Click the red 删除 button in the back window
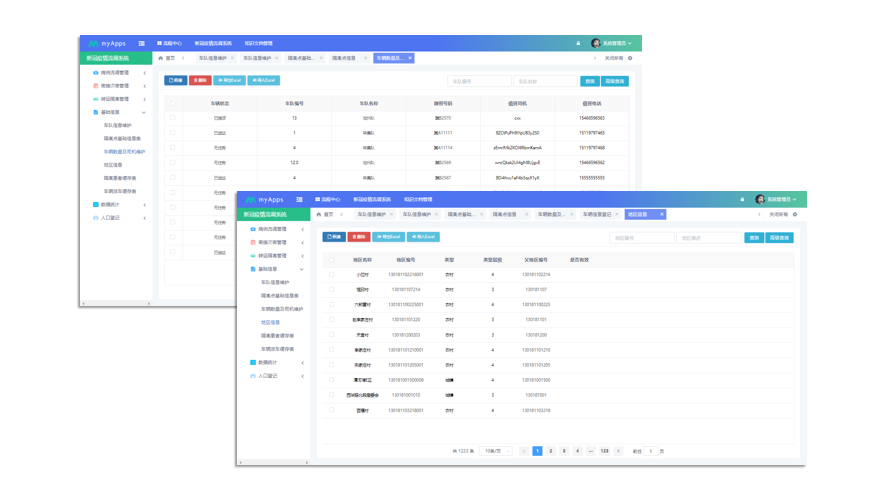Viewport: 893px width, 501px height. (199, 80)
